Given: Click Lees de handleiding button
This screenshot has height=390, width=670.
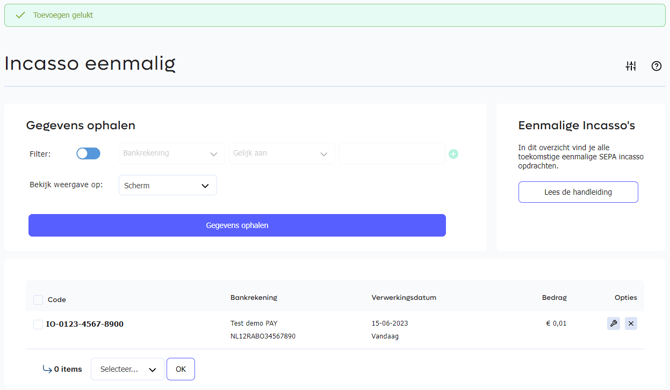Looking at the screenshot, I should click(578, 192).
